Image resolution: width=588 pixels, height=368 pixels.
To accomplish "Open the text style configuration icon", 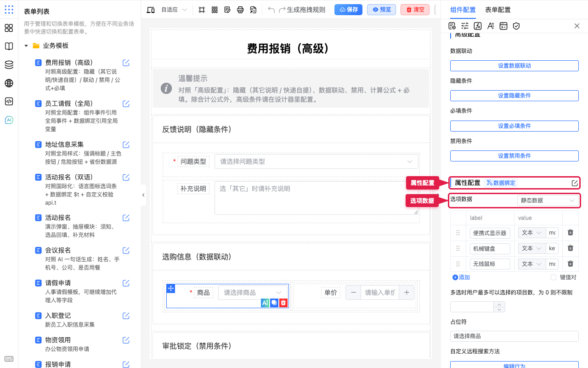I will [491, 26].
